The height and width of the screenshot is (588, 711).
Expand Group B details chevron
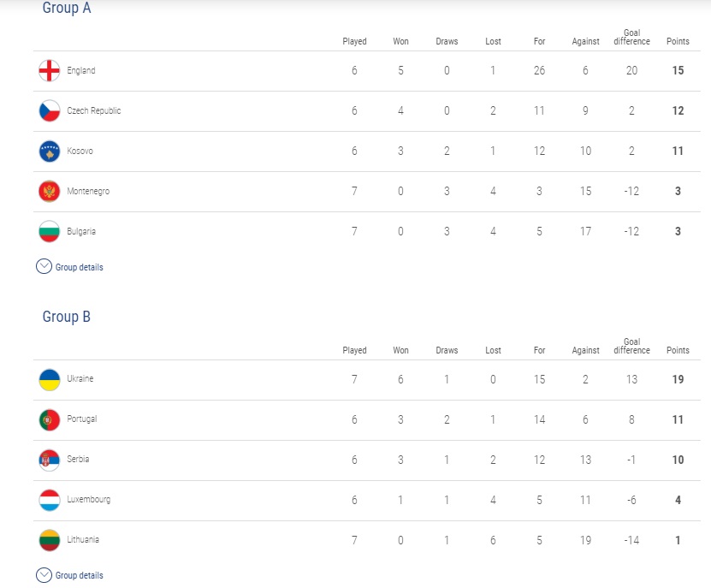click(x=44, y=575)
